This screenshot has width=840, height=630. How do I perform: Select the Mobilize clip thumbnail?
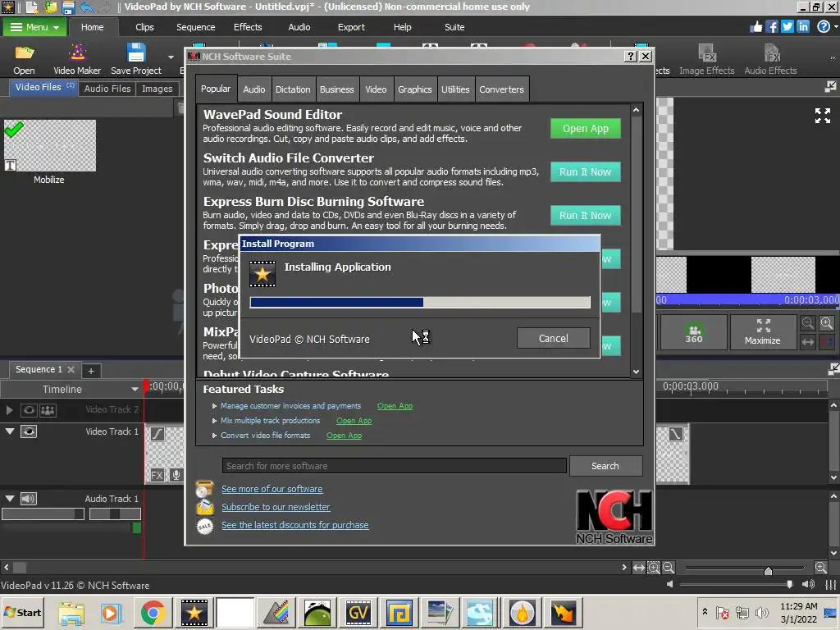point(50,146)
